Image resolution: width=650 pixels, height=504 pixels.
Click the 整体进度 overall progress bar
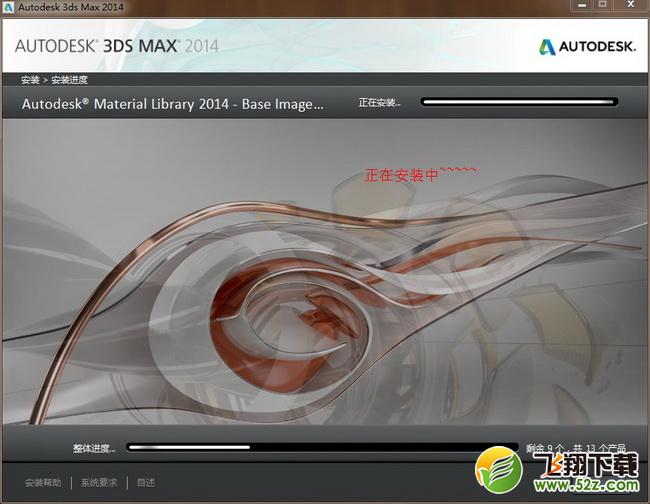click(323, 447)
